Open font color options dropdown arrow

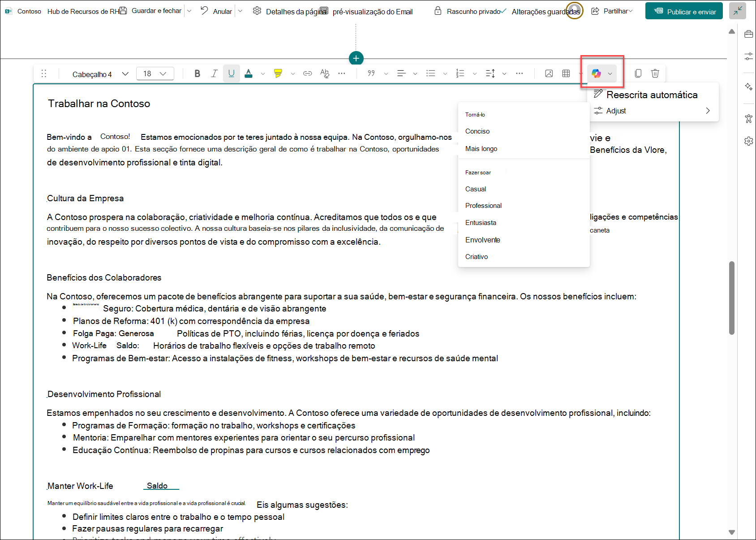(x=263, y=73)
